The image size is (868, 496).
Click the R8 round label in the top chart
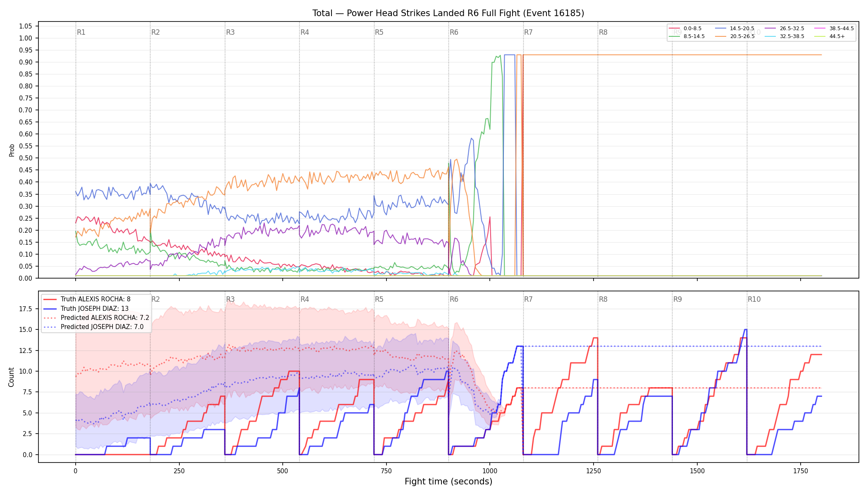click(603, 32)
